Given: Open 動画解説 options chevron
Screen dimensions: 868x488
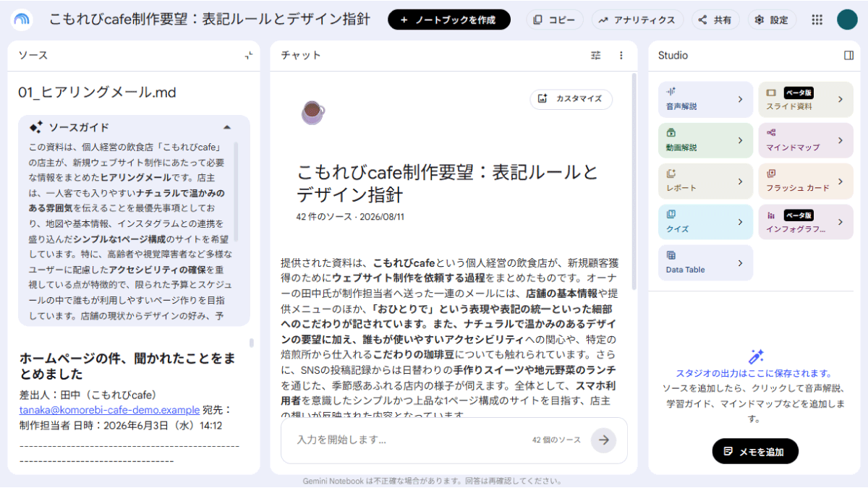Looking at the screenshot, I should pos(740,140).
